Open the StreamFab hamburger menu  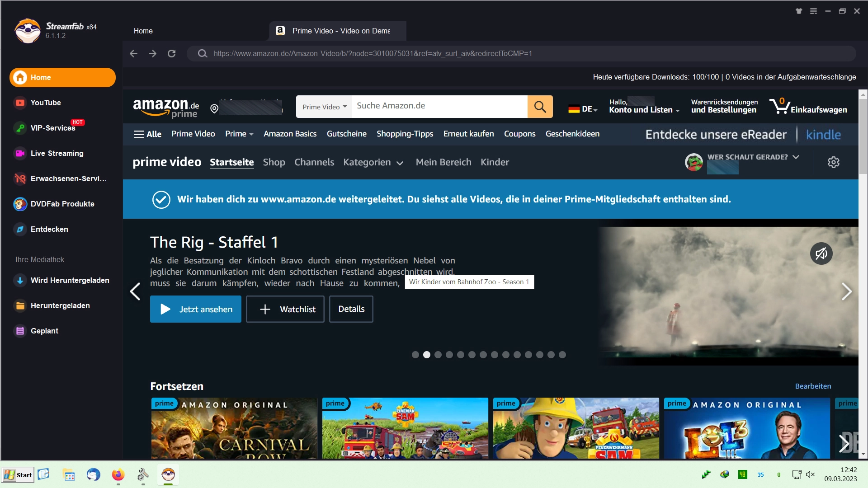(x=813, y=11)
